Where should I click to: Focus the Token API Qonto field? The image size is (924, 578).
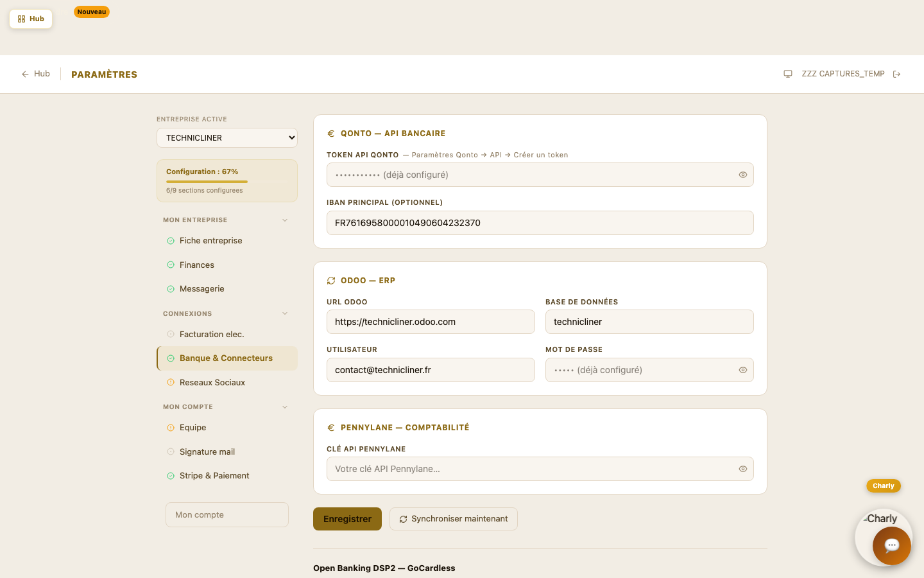point(540,175)
